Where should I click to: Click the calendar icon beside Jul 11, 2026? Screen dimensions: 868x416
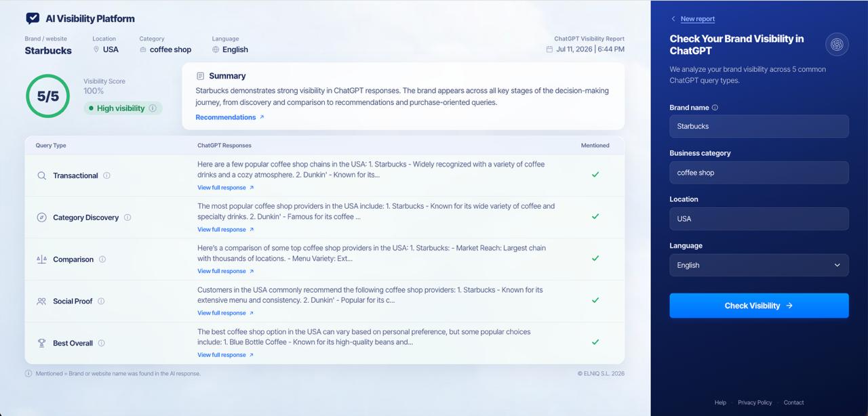[549, 49]
